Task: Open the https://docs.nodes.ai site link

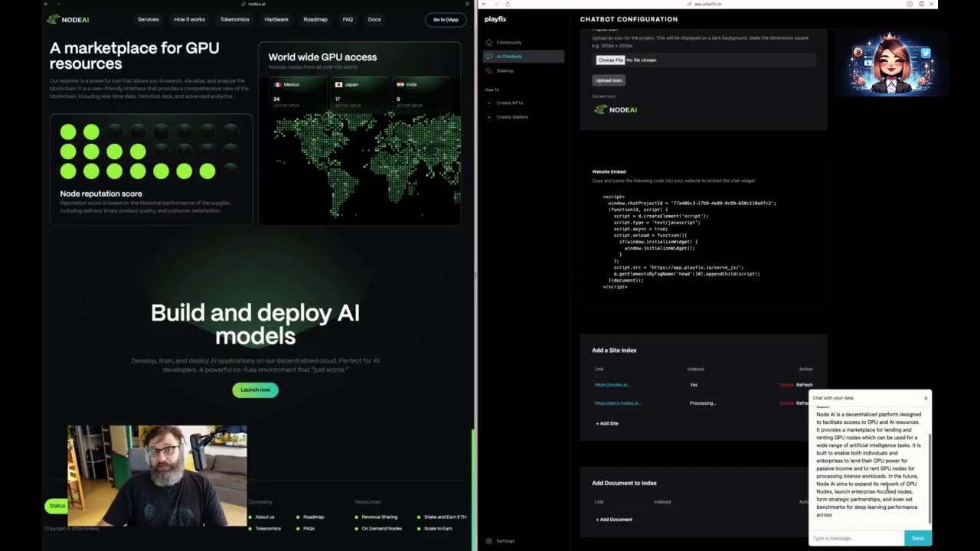Action: (618, 403)
